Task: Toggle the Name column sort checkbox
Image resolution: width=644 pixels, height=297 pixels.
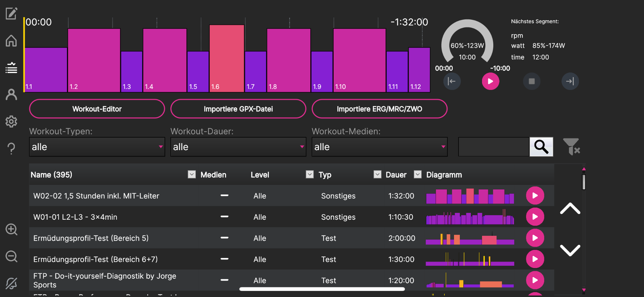Action: click(192, 175)
